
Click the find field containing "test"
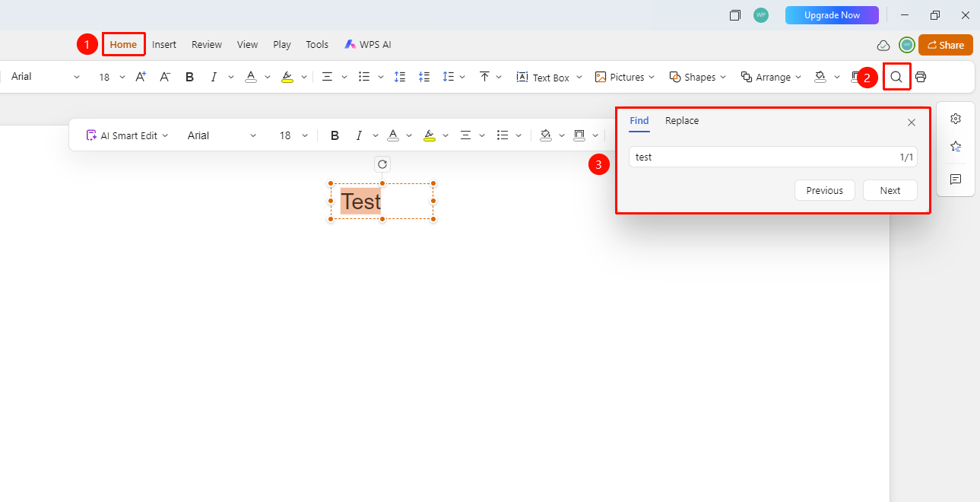[x=772, y=157]
